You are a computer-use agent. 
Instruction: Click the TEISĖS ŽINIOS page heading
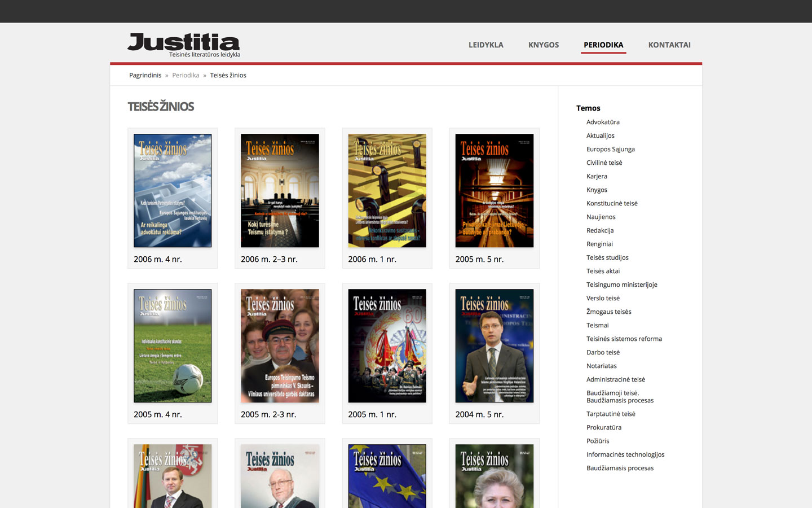(x=161, y=107)
